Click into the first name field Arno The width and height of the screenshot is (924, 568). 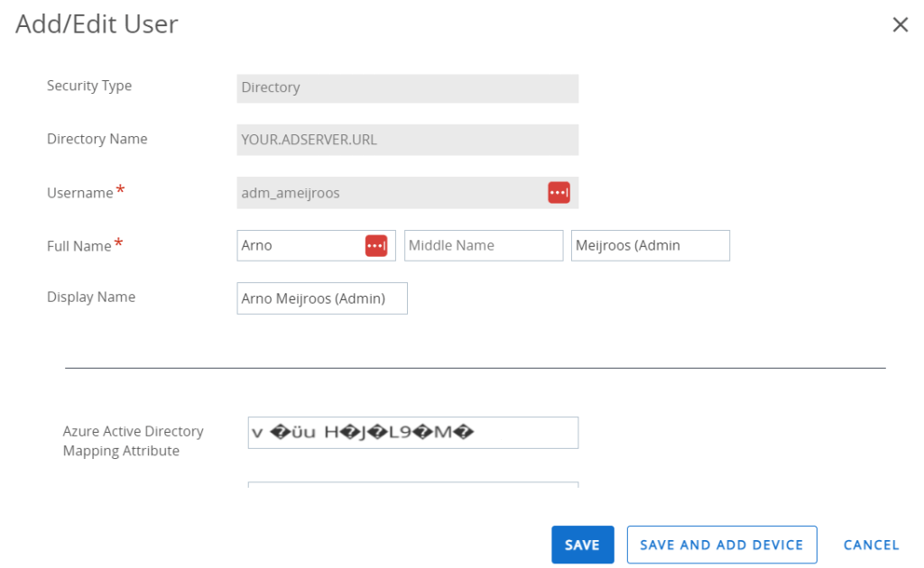(298, 245)
